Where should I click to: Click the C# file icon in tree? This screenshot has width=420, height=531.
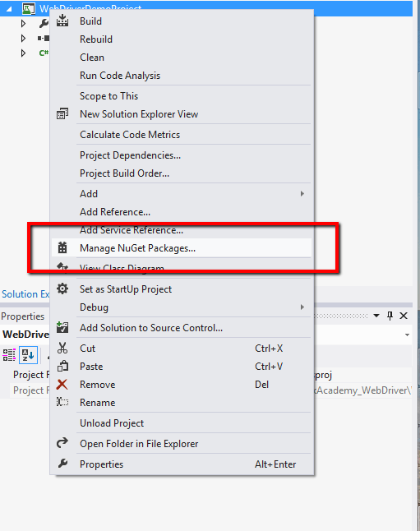tap(44, 53)
